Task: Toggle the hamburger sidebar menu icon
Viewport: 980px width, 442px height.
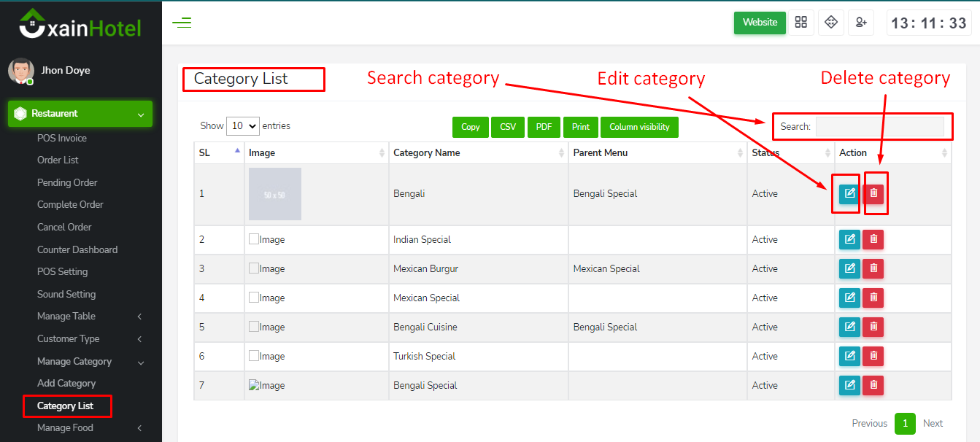Action: 182,23
